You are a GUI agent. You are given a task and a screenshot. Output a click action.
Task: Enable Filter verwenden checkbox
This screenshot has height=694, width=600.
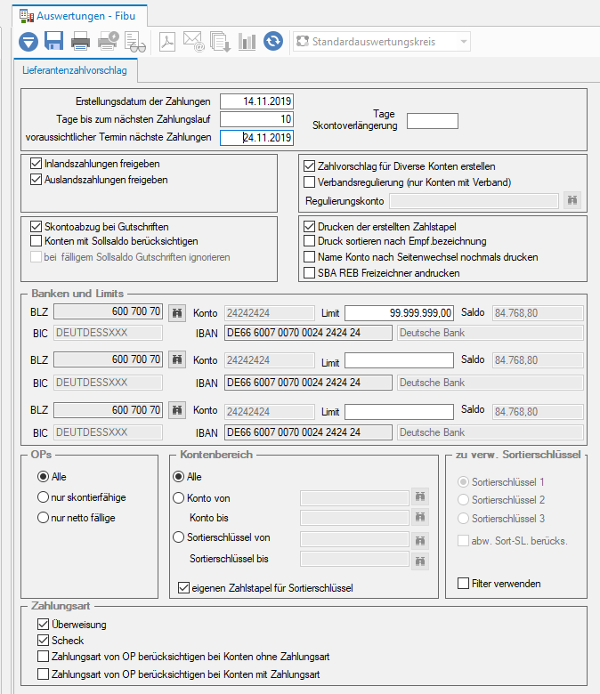click(x=463, y=583)
